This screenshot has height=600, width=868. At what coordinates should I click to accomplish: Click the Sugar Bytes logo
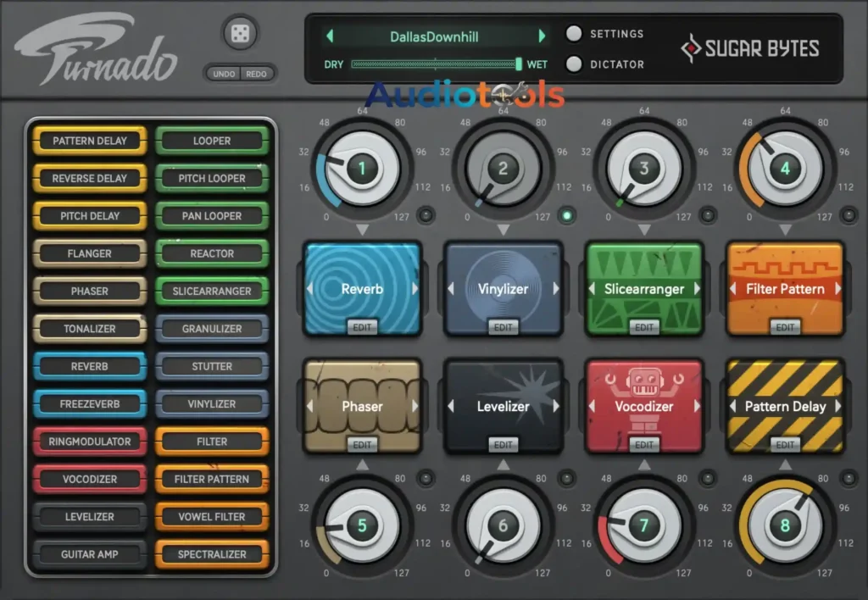pyautogui.click(x=750, y=48)
